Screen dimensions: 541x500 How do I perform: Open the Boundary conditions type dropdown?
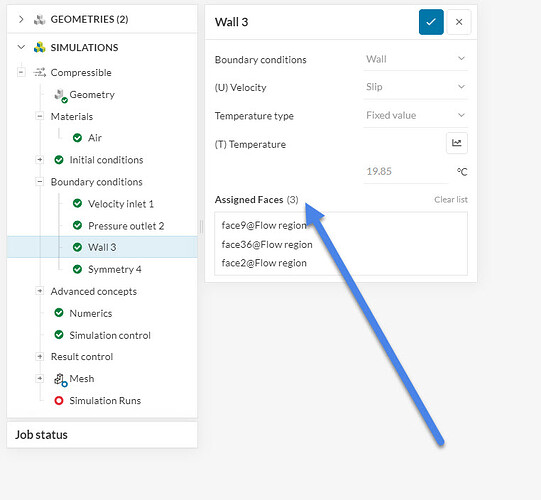pos(415,59)
